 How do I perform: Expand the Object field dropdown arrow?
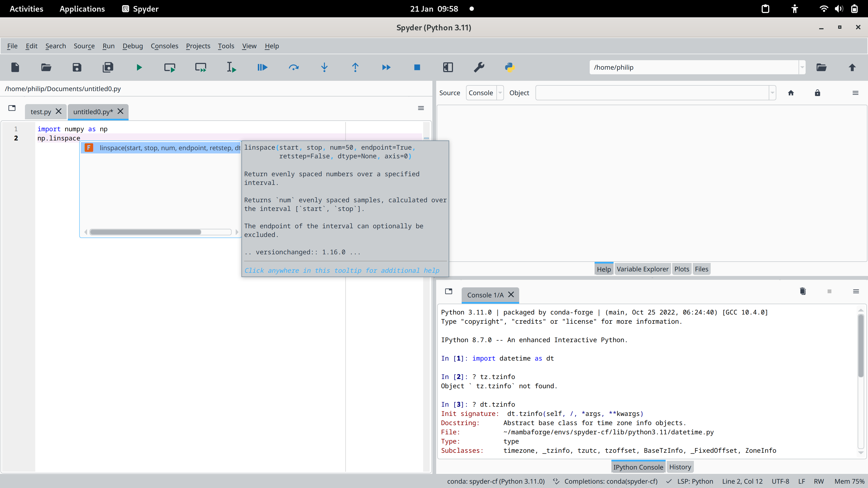click(772, 93)
